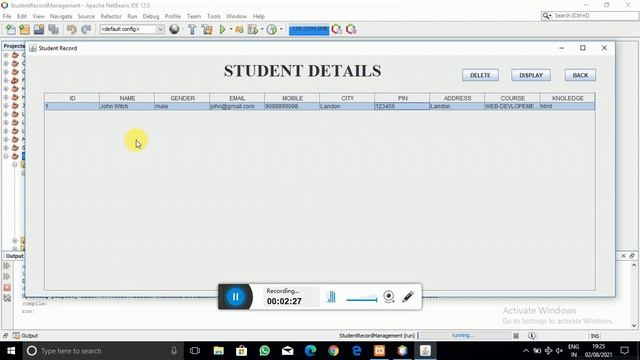Click the notifications icon in NetBeans status bar
Image resolution: width=640 pixels, height=360 pixels.
[x=531, y=336]
